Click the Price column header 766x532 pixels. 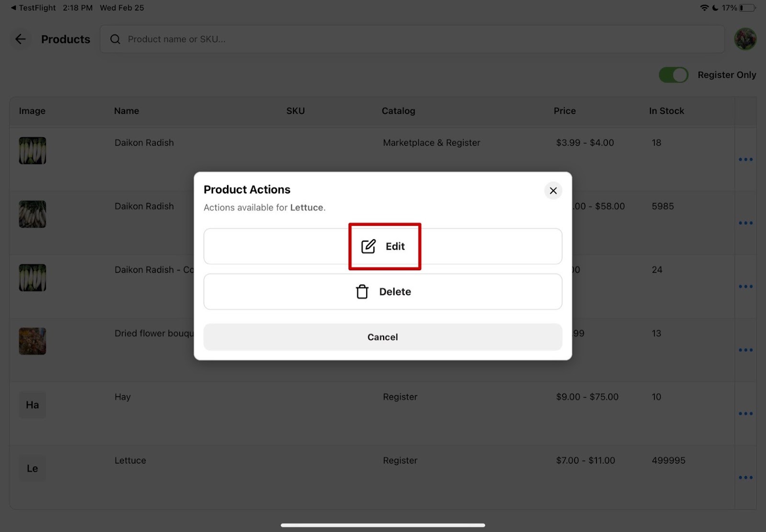point(564,111)
